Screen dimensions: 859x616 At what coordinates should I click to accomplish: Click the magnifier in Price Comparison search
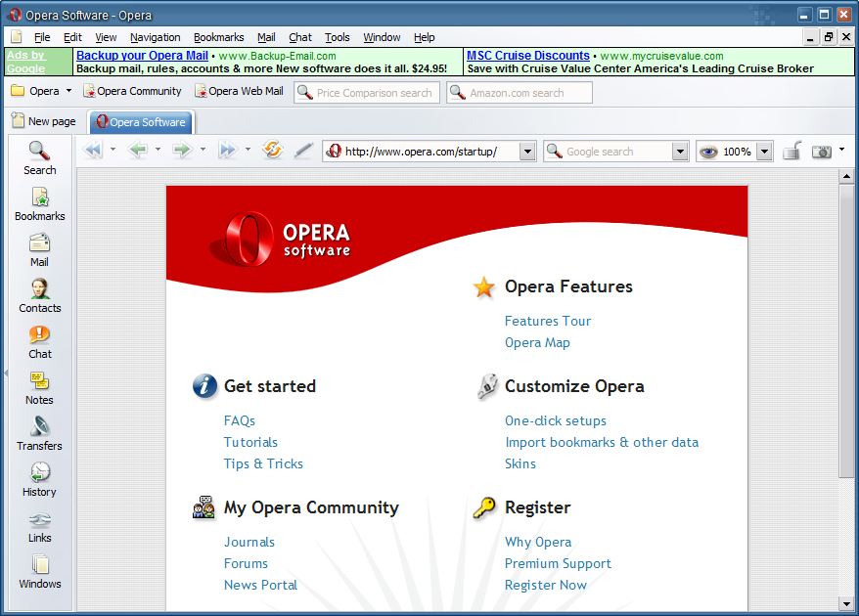pyautogui.click(x=305, y=93)
